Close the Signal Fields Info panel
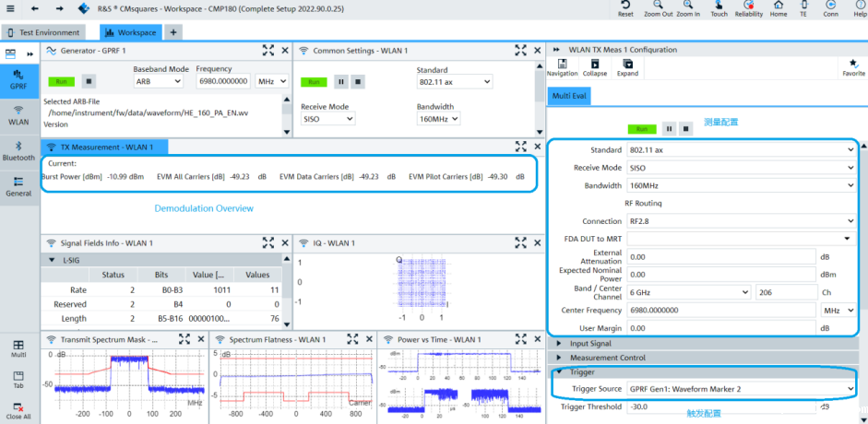Image resolution: width=868 pixels, height=424 pixels. (285, 242)
